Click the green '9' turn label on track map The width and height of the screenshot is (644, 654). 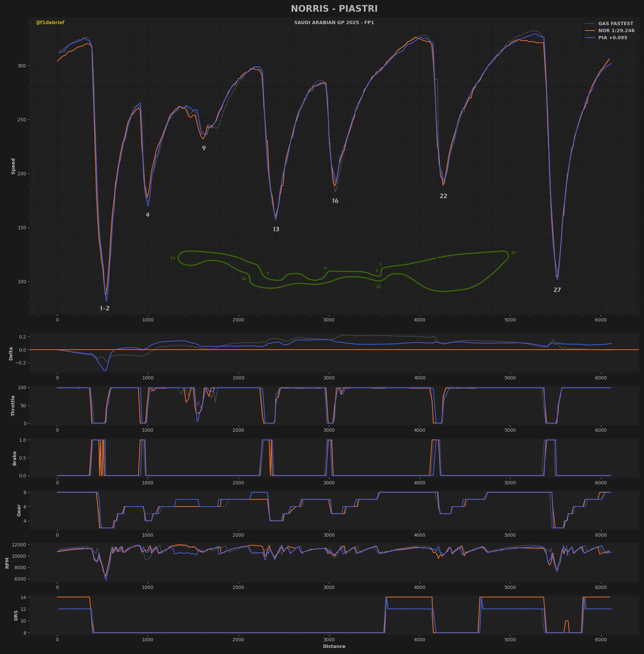click(268, 274)
